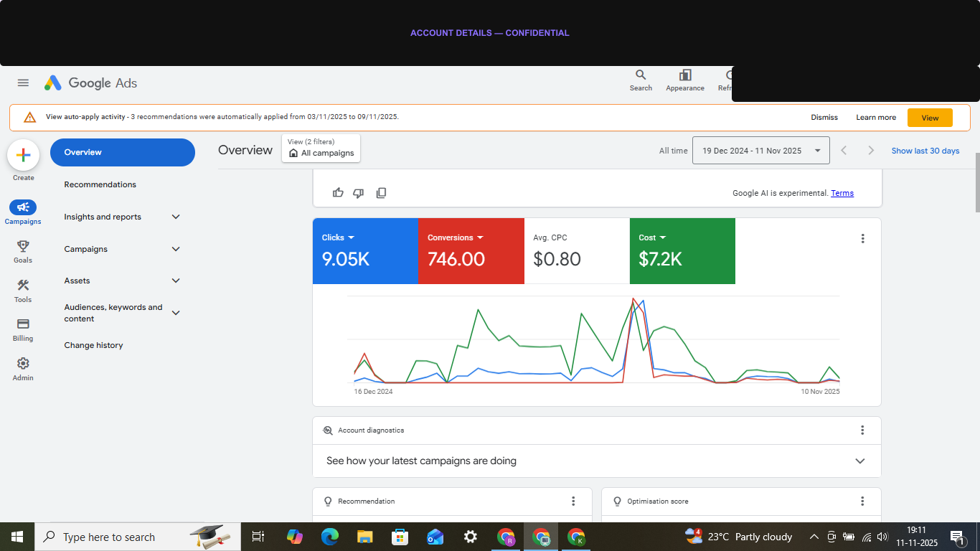Click the copy summary icon
Viewport: 980px width, 551px height.
(x=381, y=192)
